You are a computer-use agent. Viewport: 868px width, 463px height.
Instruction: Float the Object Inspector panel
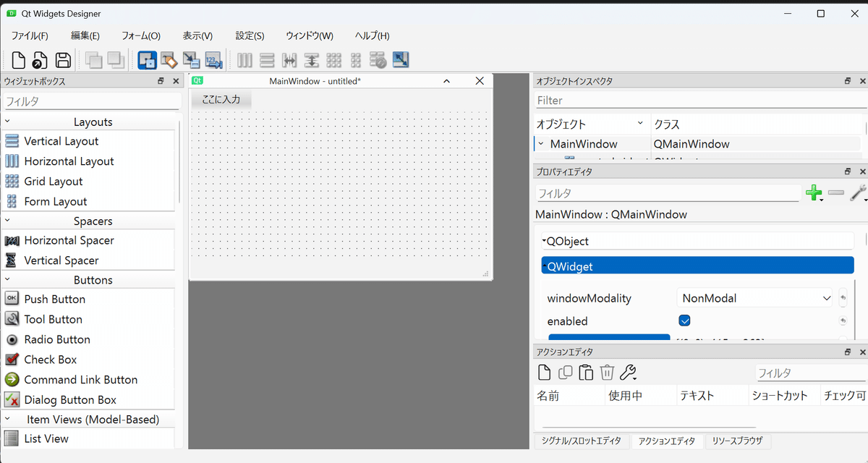(847, 82)
